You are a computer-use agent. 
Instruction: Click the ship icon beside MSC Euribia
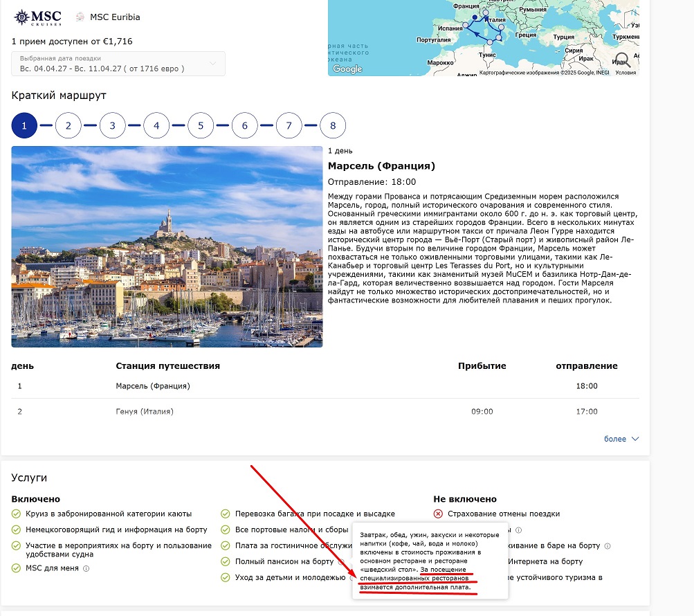80,17
